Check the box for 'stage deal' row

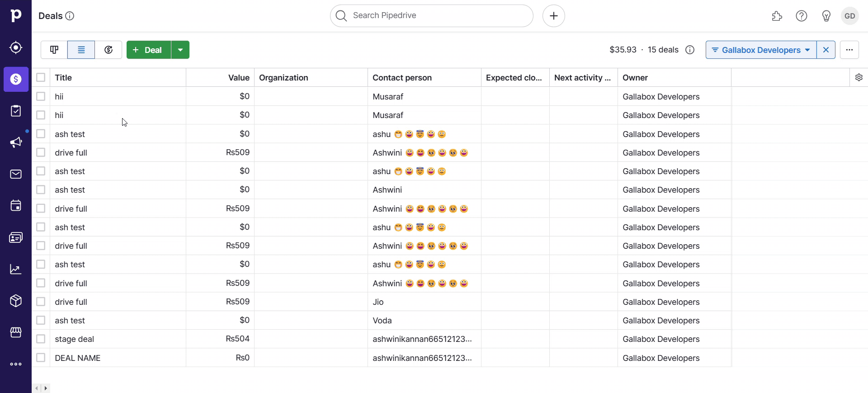[x=41, y=339]
